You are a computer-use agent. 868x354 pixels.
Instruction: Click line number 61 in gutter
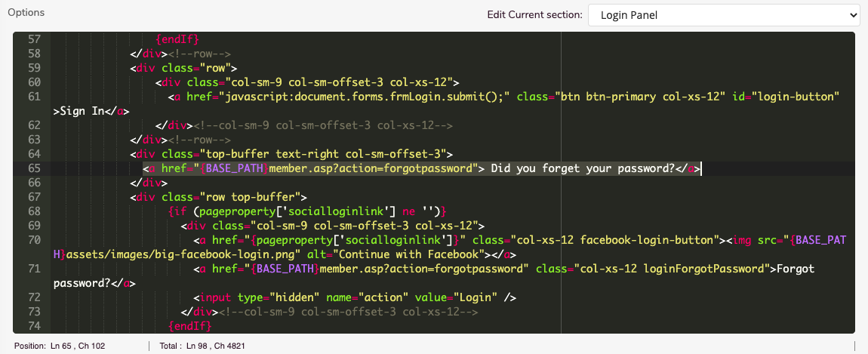tap(33, 97)
